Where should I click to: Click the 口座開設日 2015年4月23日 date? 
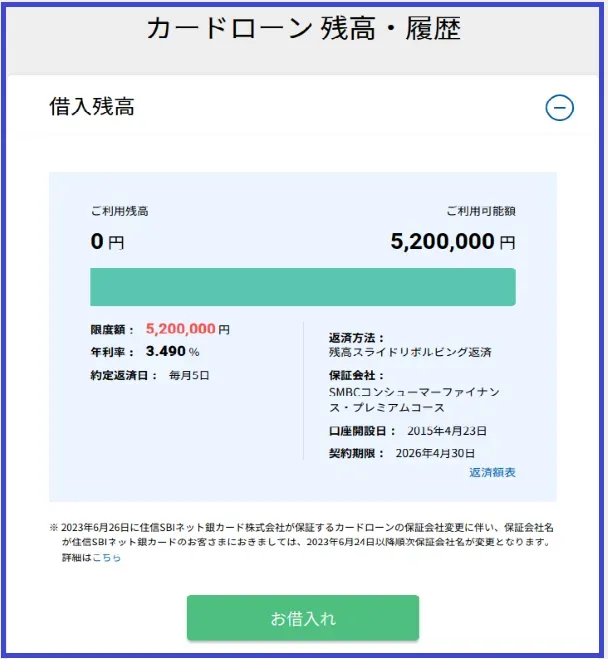pyautogui.click(x=446, y=431)
